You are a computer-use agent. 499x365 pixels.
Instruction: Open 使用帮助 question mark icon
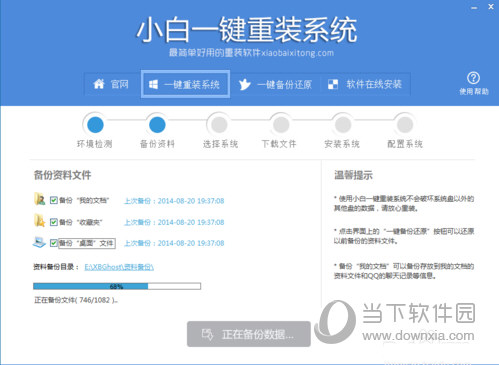473,78
